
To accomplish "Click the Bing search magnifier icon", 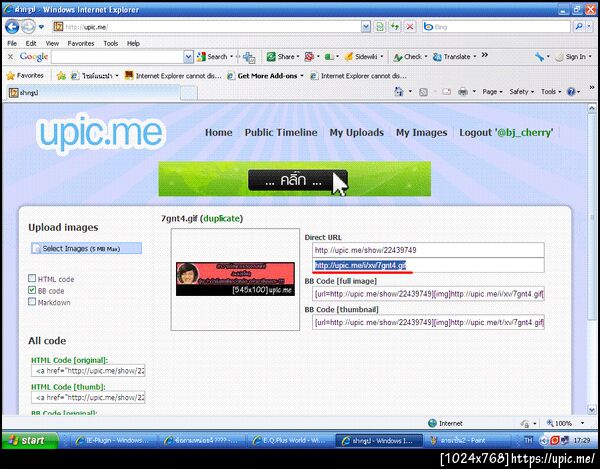I will (579, 26).
